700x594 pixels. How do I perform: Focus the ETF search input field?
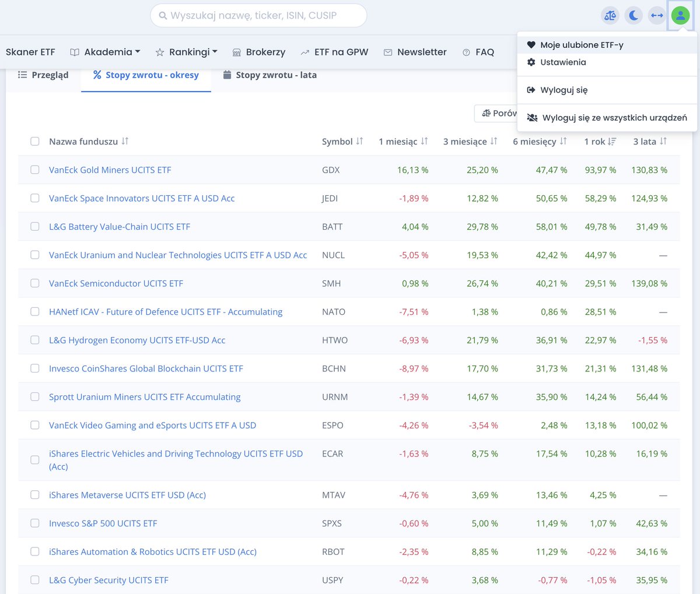click(258, 16)
